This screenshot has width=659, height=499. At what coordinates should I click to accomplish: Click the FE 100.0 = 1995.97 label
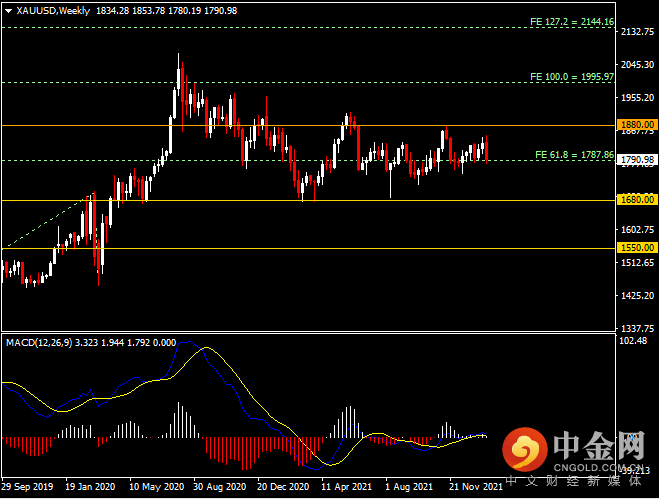click(572, 77)
